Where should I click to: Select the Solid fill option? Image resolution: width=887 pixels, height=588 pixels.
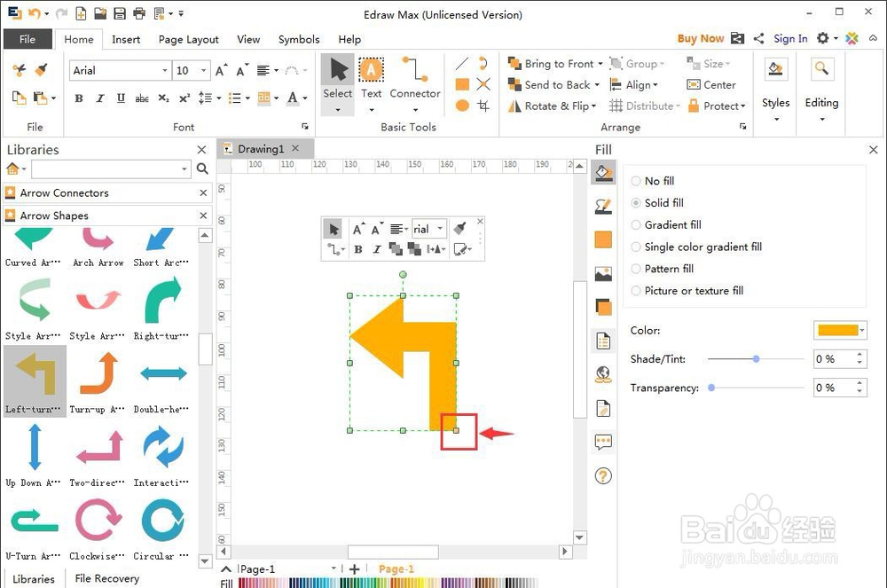click(657, 203)
